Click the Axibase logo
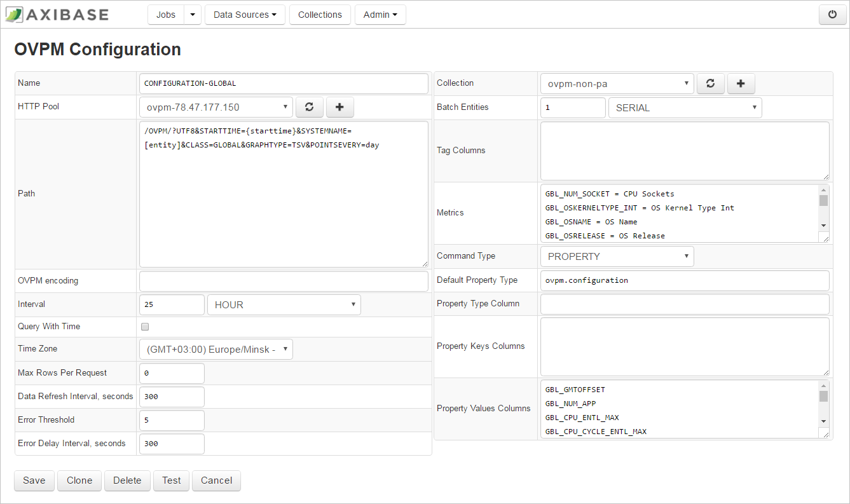 pyautogui.click(x=57, y=15)
